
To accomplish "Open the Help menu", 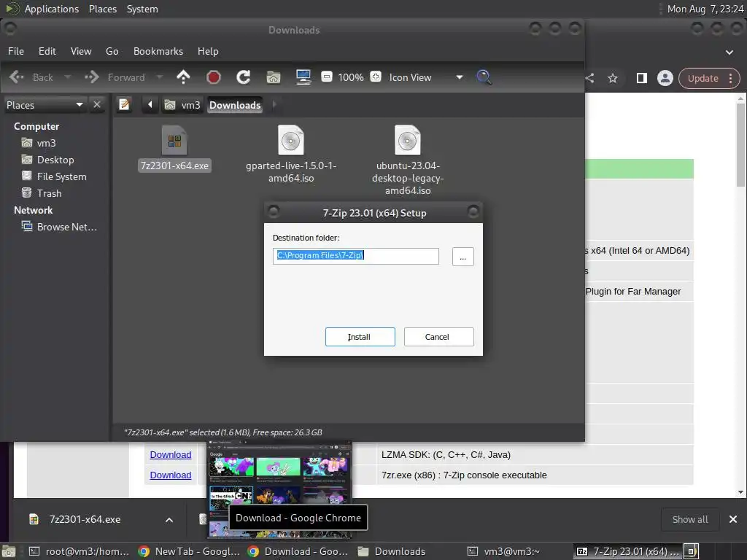I will point(208,51).
